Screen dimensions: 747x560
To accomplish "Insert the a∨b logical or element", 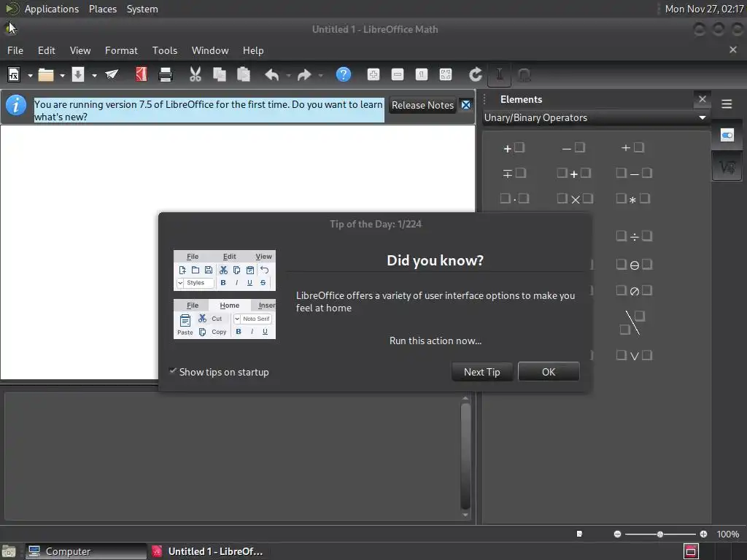I will click(x=634, y=356).
